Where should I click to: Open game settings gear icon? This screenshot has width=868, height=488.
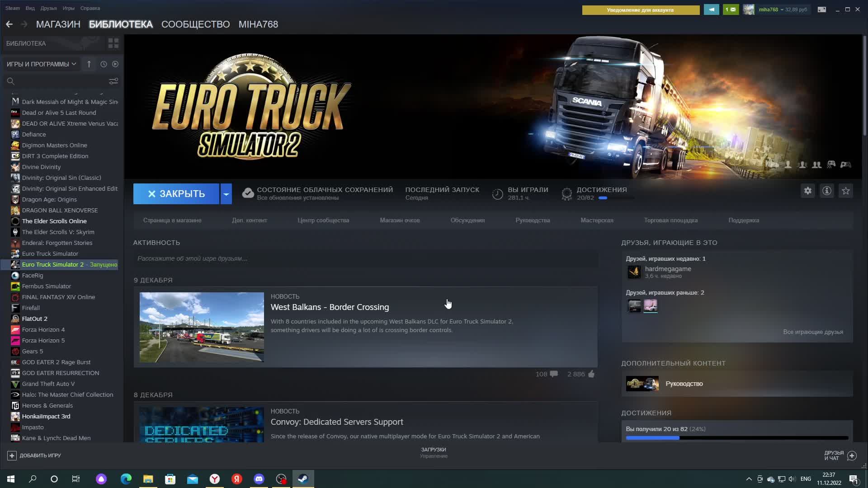point(807,191)
